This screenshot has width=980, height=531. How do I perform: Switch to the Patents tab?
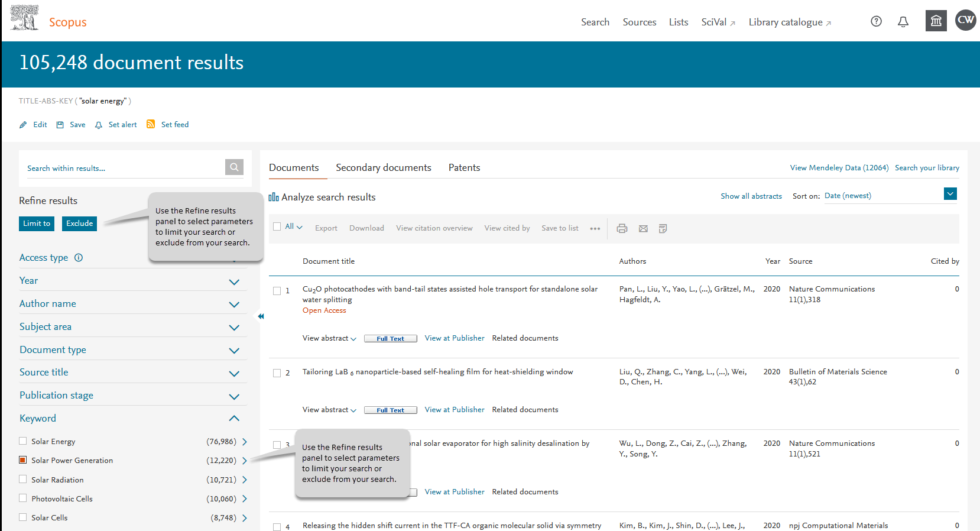coord(465,168)
